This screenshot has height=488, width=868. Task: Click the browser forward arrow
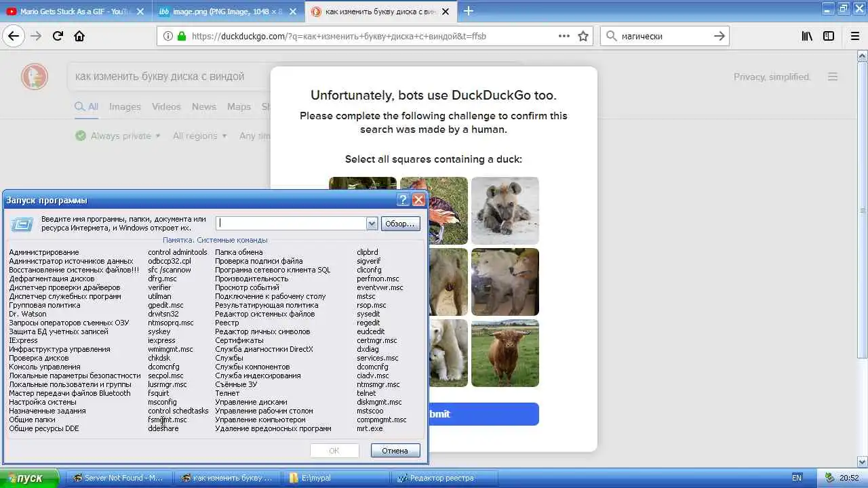click(x=36, y=36)
